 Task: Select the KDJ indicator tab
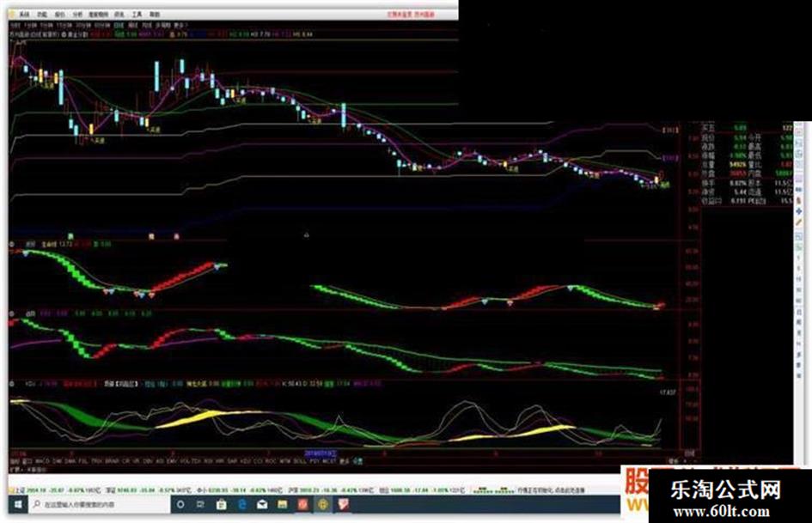coord(244,460)
